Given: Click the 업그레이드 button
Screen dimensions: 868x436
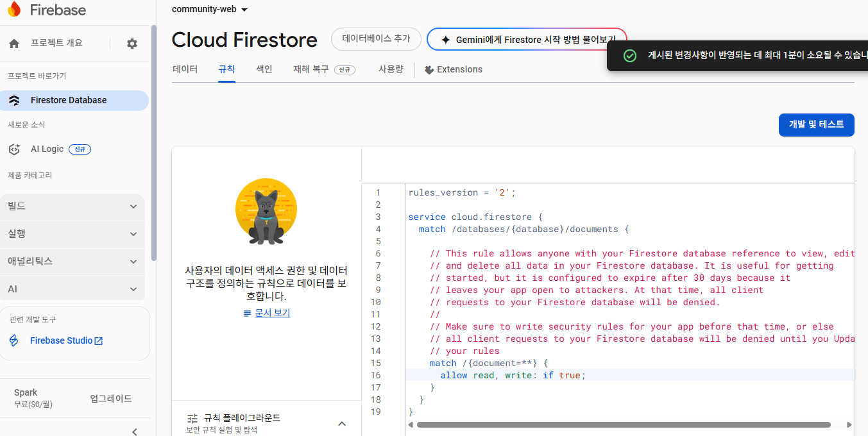Looking at the screenshot, I should pyautogui.click(x=111, y=398).
